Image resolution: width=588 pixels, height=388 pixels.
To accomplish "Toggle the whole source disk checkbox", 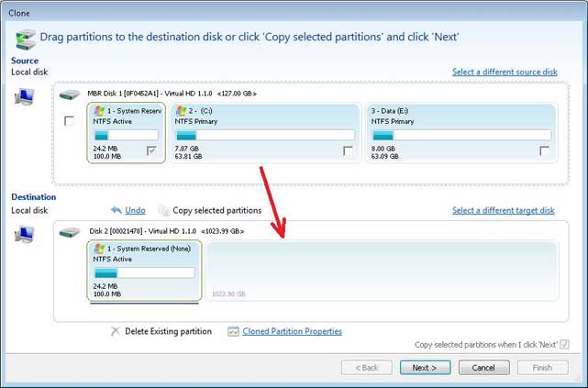I will 69,121.
